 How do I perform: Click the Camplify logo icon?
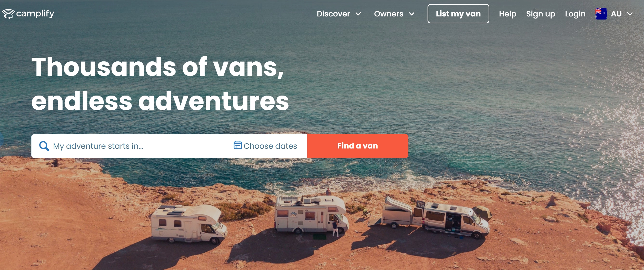coord(8,14)
